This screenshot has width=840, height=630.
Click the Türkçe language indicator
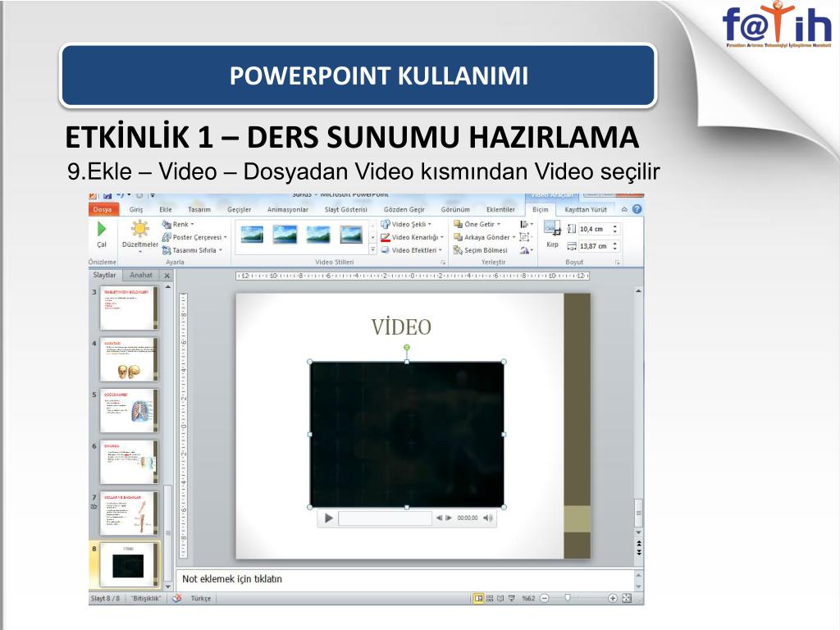[x=201, y=598]
